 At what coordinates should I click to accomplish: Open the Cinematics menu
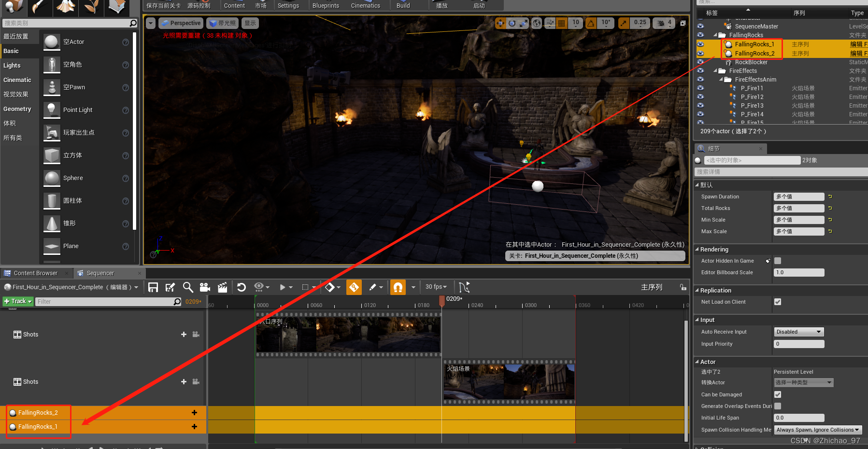coord(365,5)
